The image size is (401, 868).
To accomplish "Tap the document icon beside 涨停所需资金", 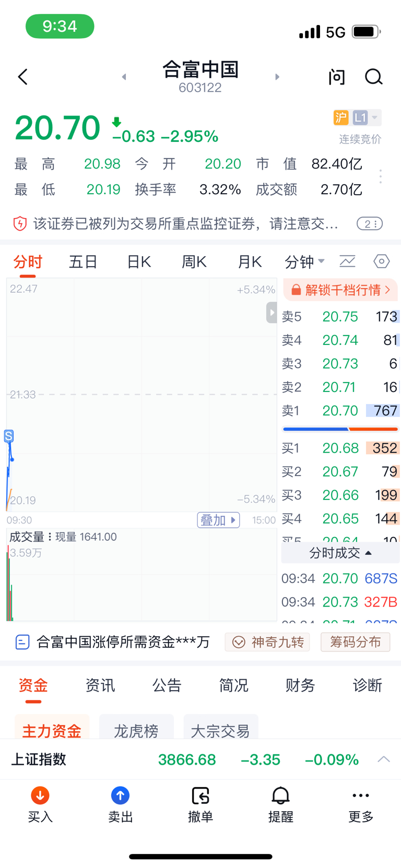I will coord(22,642).
